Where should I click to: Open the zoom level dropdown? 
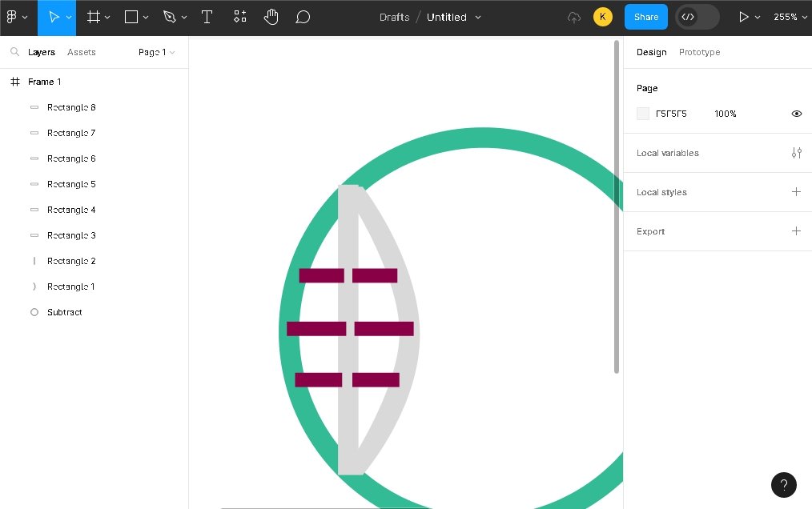790,17
